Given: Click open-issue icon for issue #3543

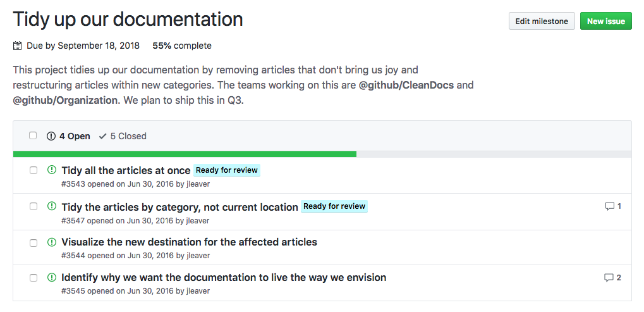Looking at the screenshot, I should pyautogui.click(x=52, y=170).
